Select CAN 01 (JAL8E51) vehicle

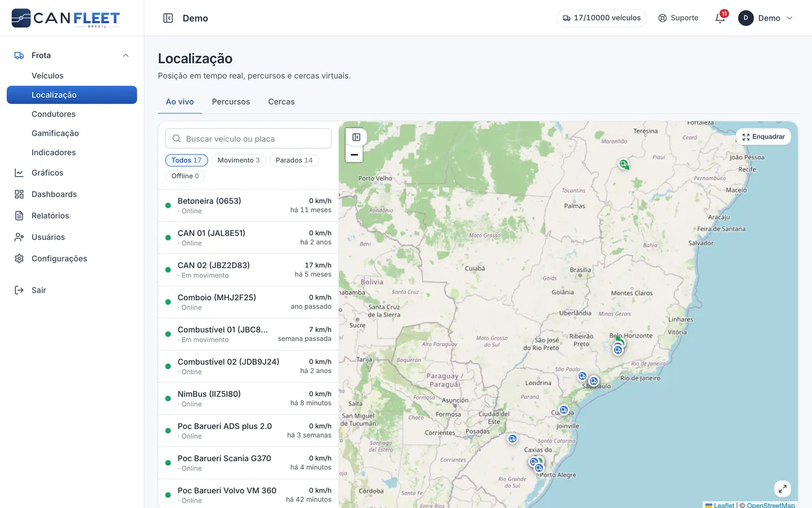tap(248, 238)
